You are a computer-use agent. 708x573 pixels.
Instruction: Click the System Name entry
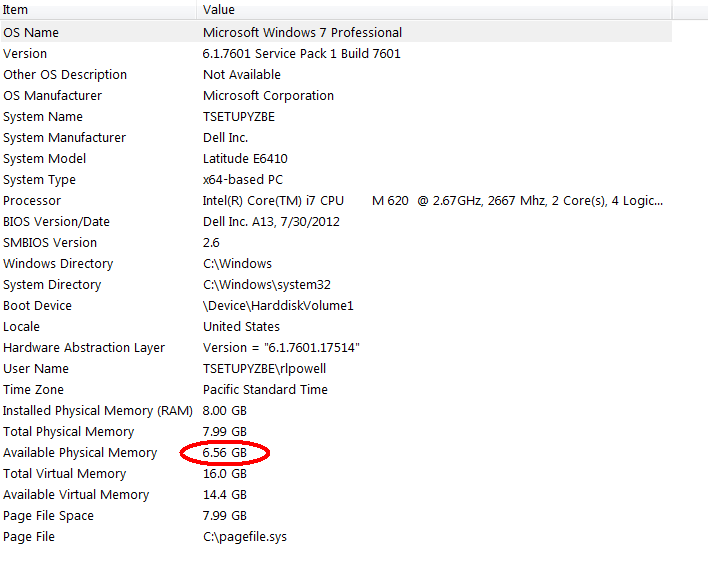42,117
